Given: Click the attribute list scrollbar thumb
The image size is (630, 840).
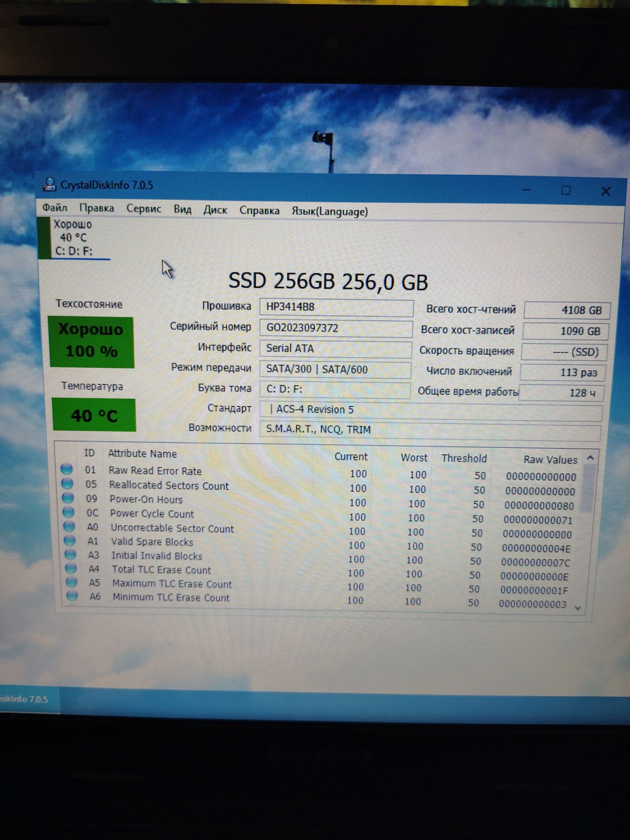Looking at the screenshot, I should [x=588, y=488].
